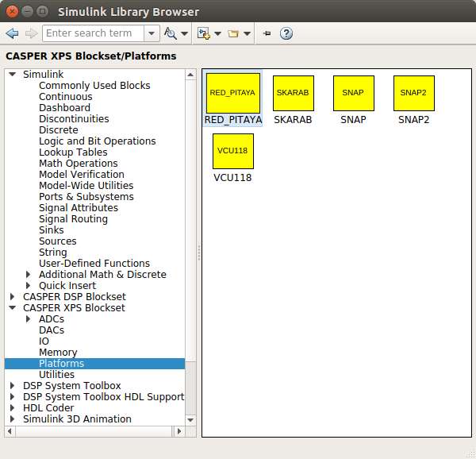476x459 pixels.
Task: Click the search binoculars icon
Action: point(170,33)
